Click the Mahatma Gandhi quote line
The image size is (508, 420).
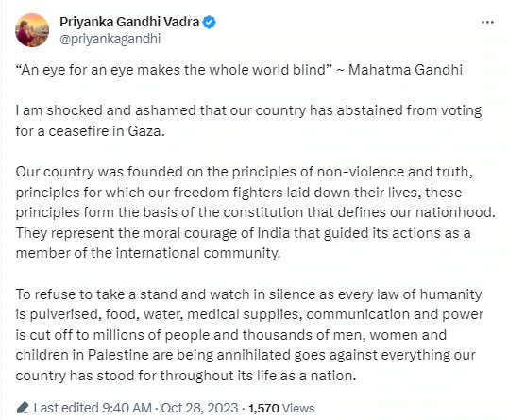239,70
